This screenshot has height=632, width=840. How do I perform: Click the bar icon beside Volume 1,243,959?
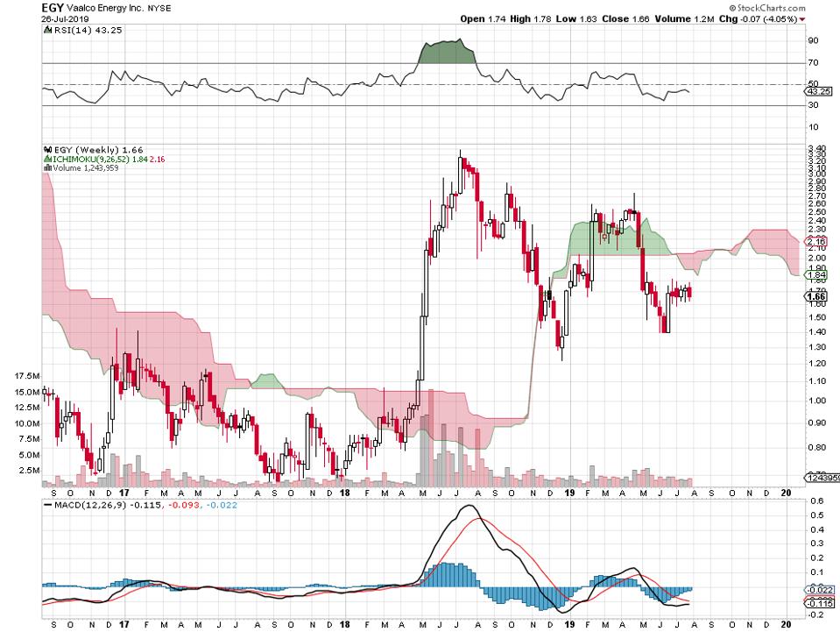click(x=47, y=167)
